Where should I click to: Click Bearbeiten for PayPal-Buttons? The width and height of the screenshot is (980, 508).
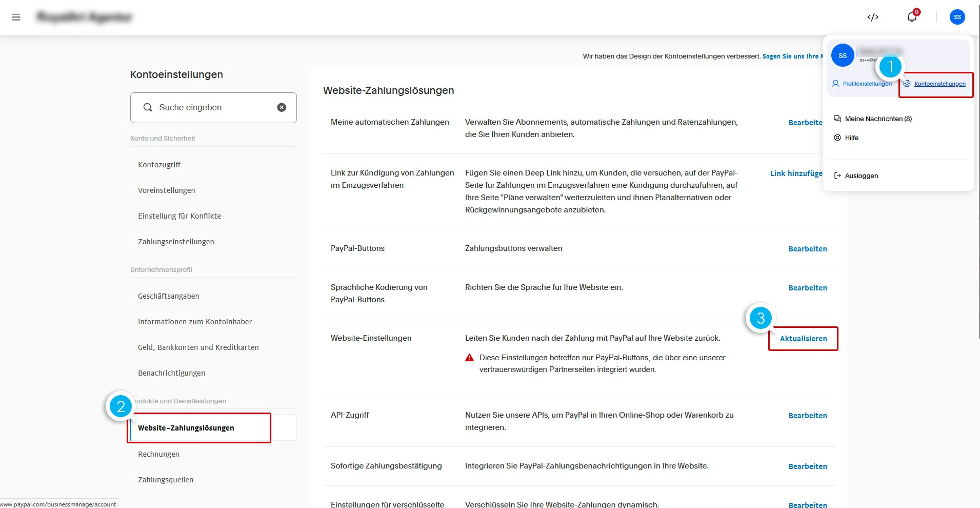coord(808,249)
